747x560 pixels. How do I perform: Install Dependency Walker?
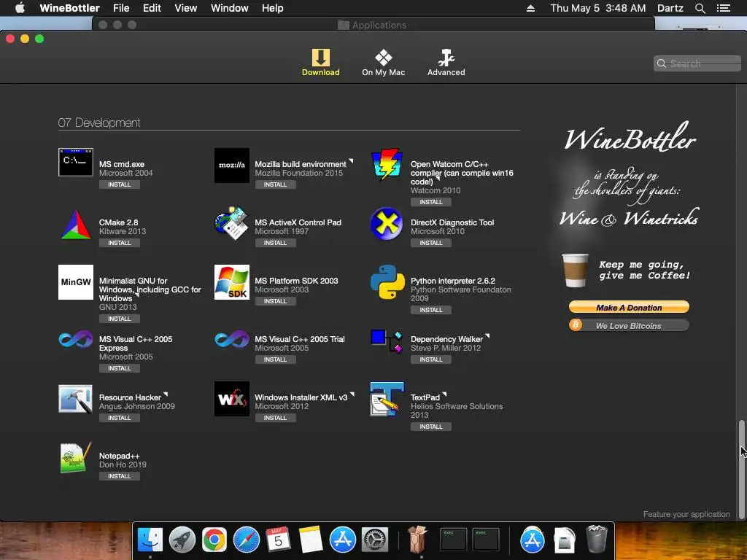tap(431, 359)
